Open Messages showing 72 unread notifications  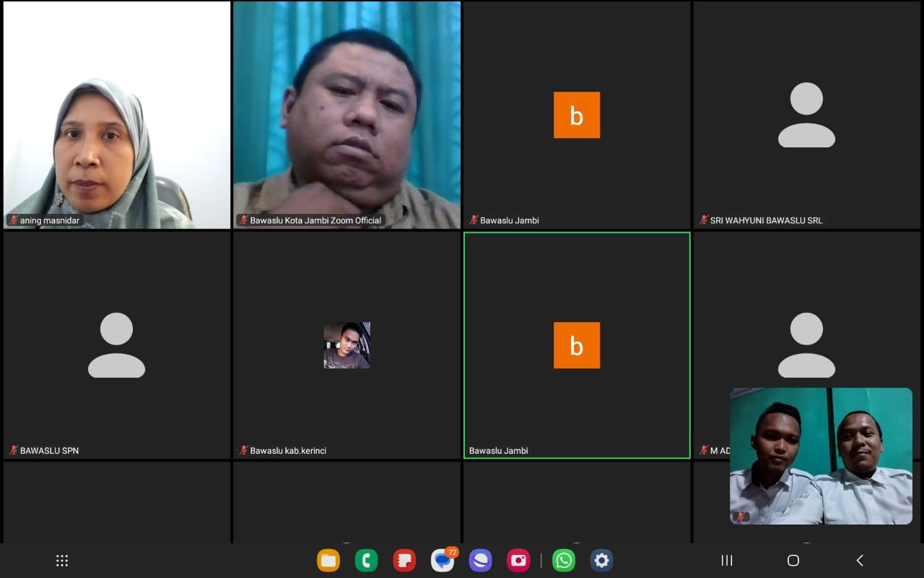443,560
